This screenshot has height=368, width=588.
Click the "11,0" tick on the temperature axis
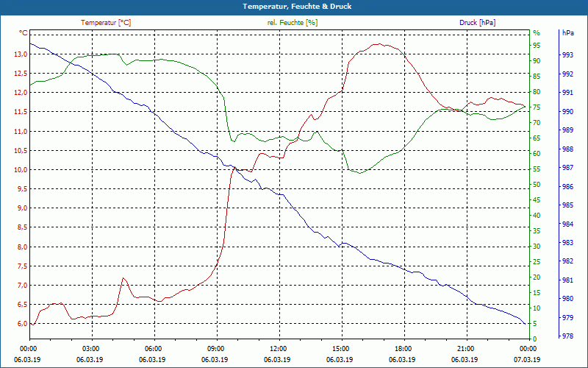pos(21,132)
